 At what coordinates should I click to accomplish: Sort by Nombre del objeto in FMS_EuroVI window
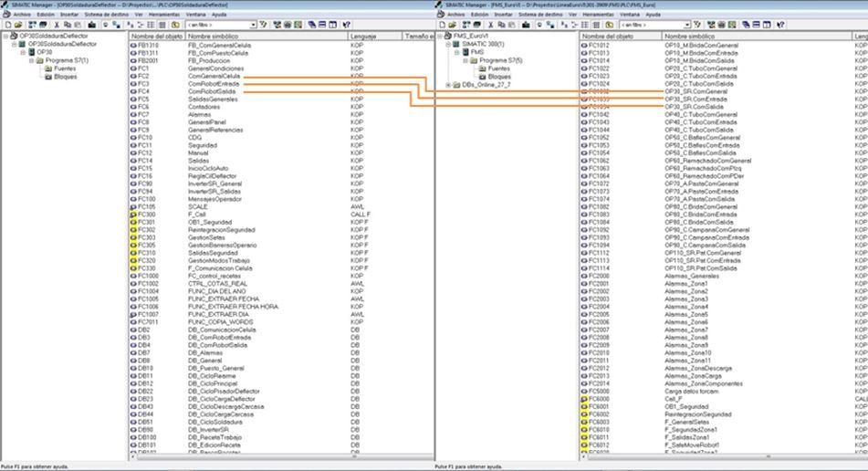[621, 36]
